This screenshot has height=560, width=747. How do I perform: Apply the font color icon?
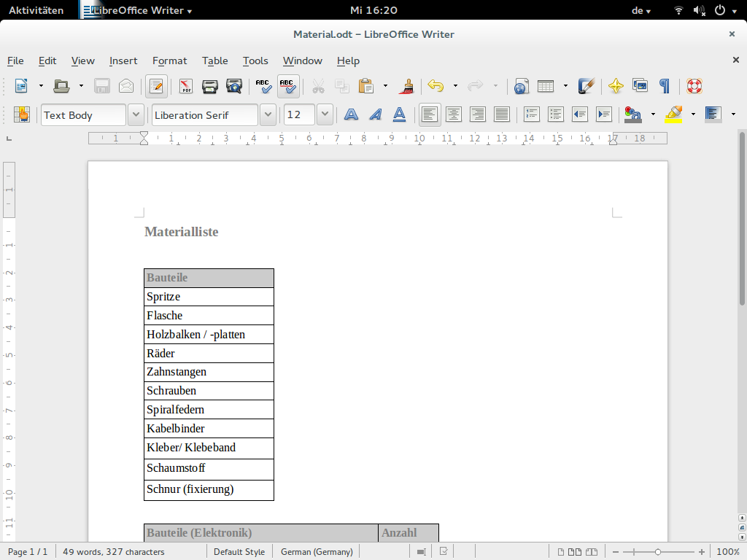click(x=633, y=114)
